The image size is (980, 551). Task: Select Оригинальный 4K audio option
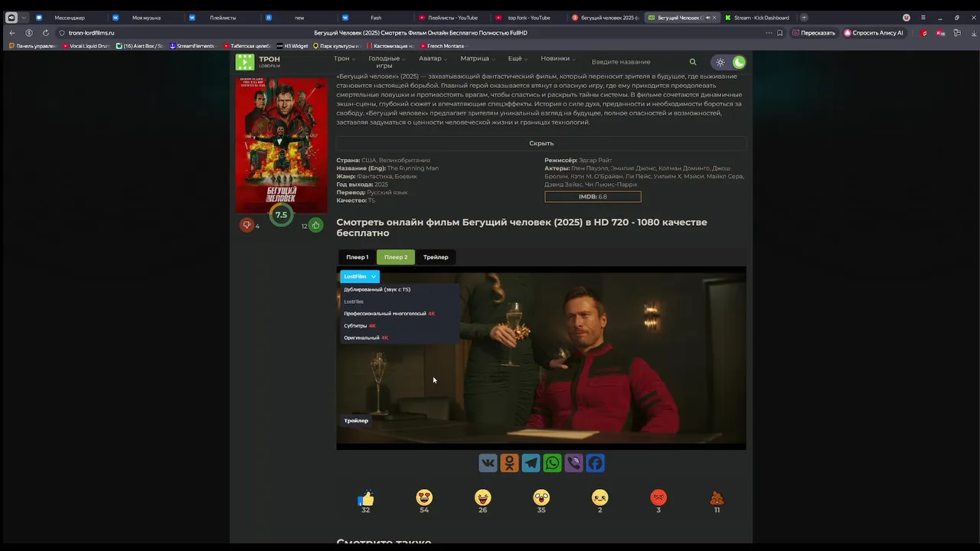(366, 337)
